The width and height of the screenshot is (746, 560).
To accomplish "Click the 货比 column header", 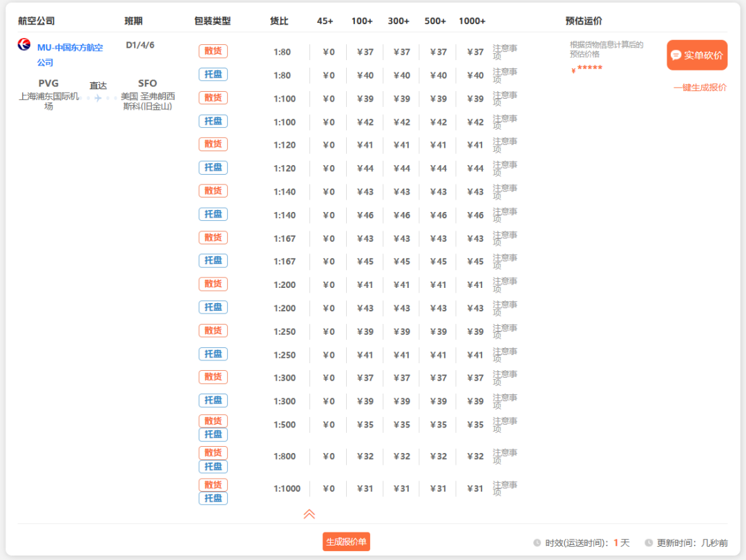I will [279, 21].
